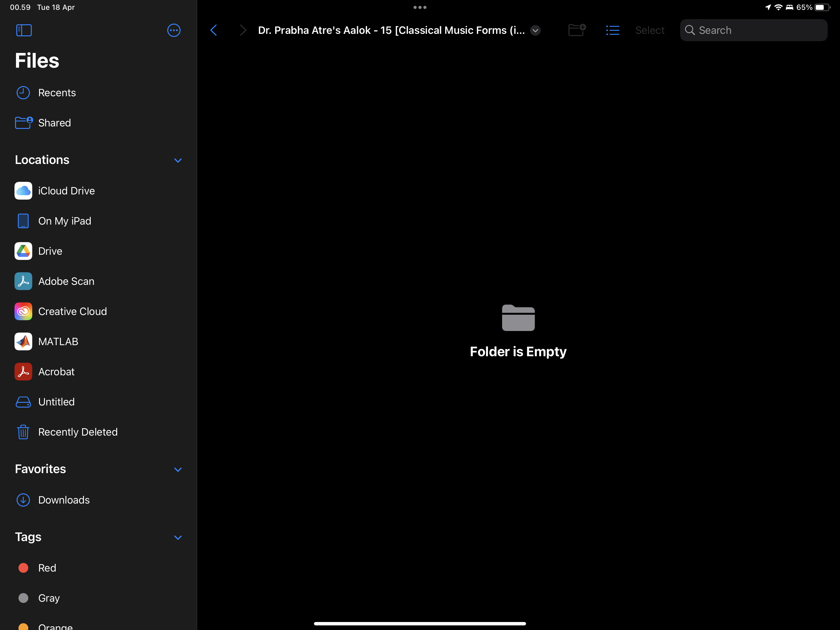The image size is (840, 630).
Task: Open iCloud Drive location
Action: 66,191
